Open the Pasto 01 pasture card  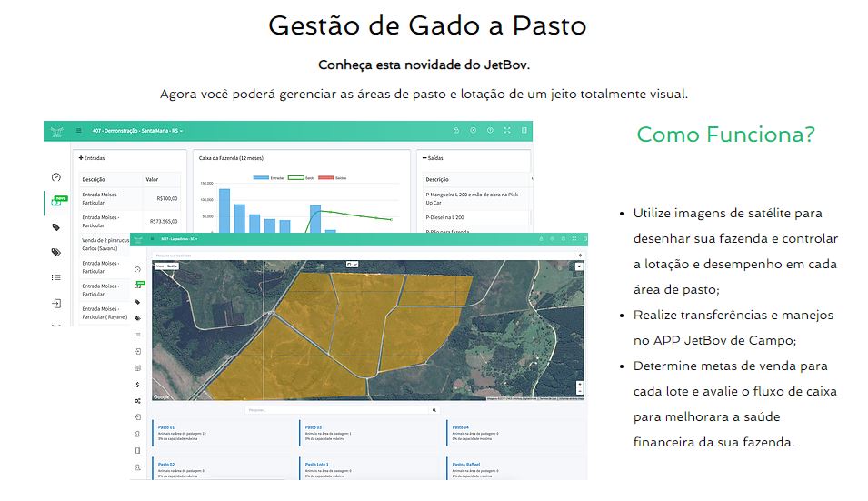pos(166,427)
